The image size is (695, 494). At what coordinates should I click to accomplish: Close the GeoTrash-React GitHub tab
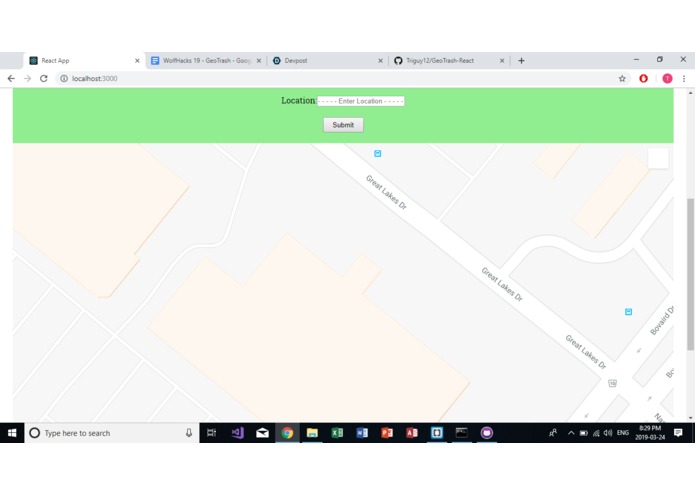(x=502, y=61)
